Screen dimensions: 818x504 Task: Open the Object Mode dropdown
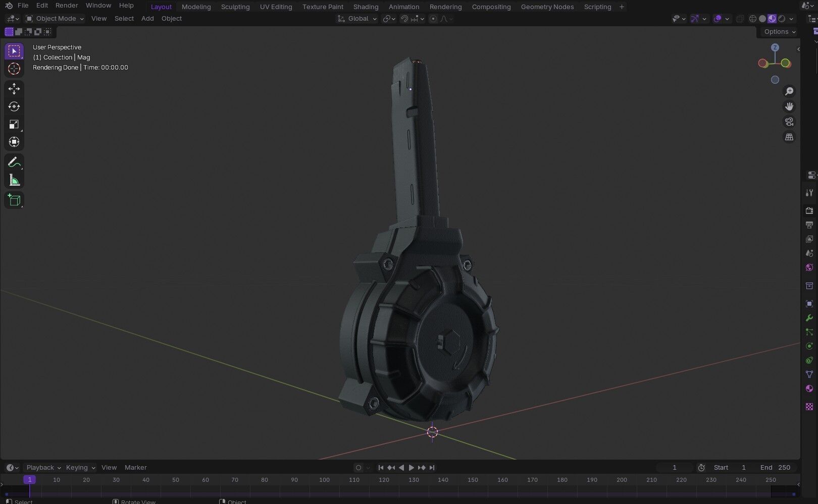pyautogui.click(x=55, y=19)
